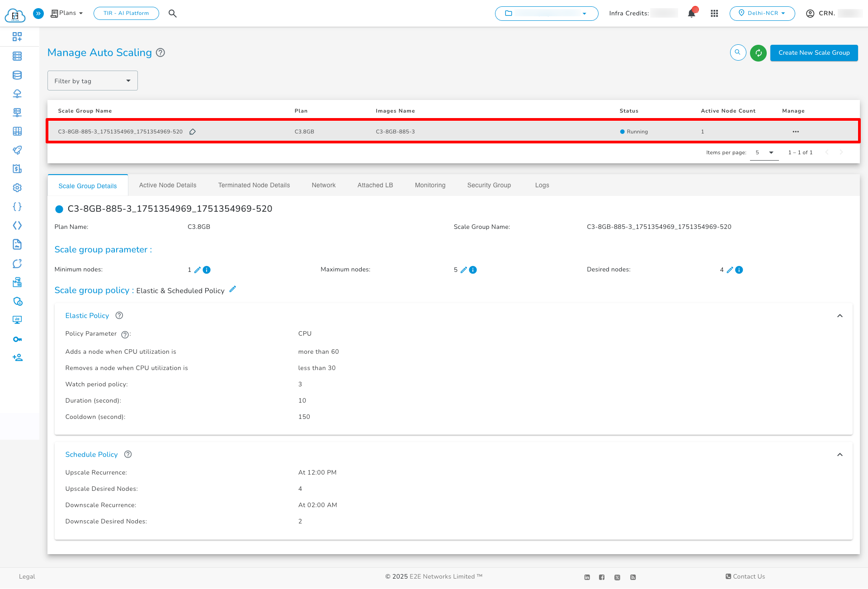Switch to the Monitoring tab

[429, 185]
